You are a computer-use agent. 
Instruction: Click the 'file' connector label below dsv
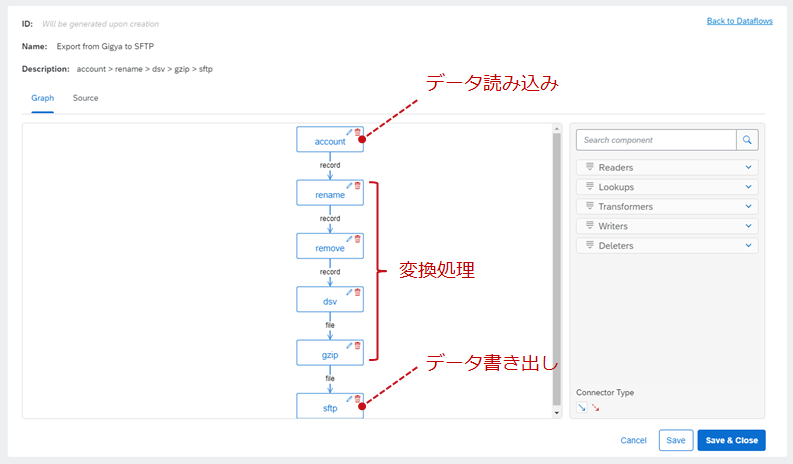click(x=330, y=325)
